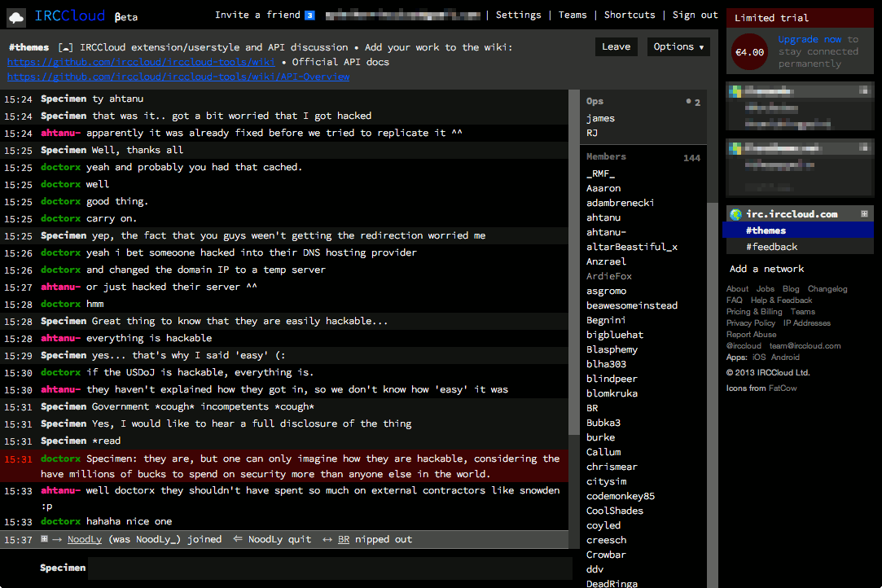Click Invite a friend
Image resolution: width=882 pixels, height=588 pixels.
(257, 15)
